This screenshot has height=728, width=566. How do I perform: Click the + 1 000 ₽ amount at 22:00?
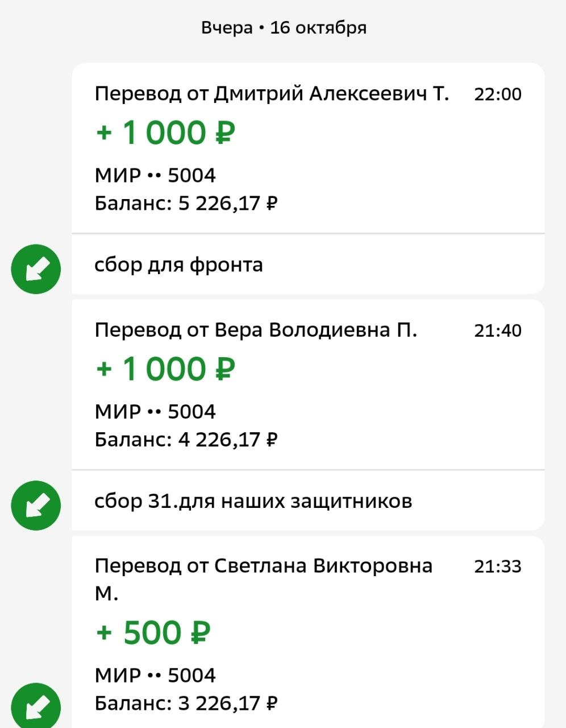coord(165,133)
